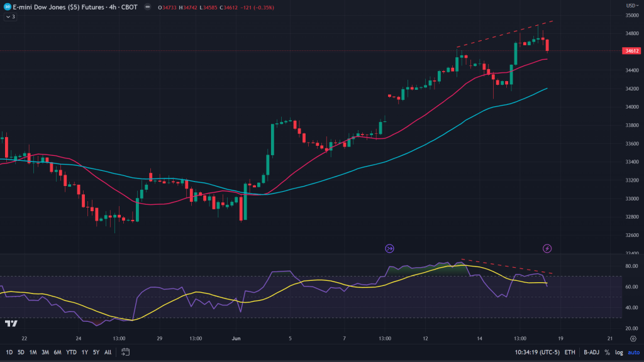Open the ETH session dropdown

pyautogui.click(x=570, y=352)
